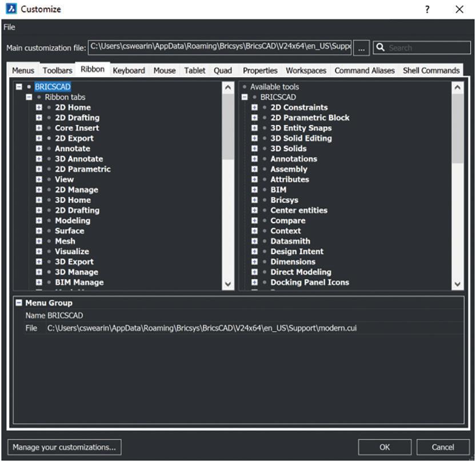Collapse the Menu Group section

click(19, 303)
